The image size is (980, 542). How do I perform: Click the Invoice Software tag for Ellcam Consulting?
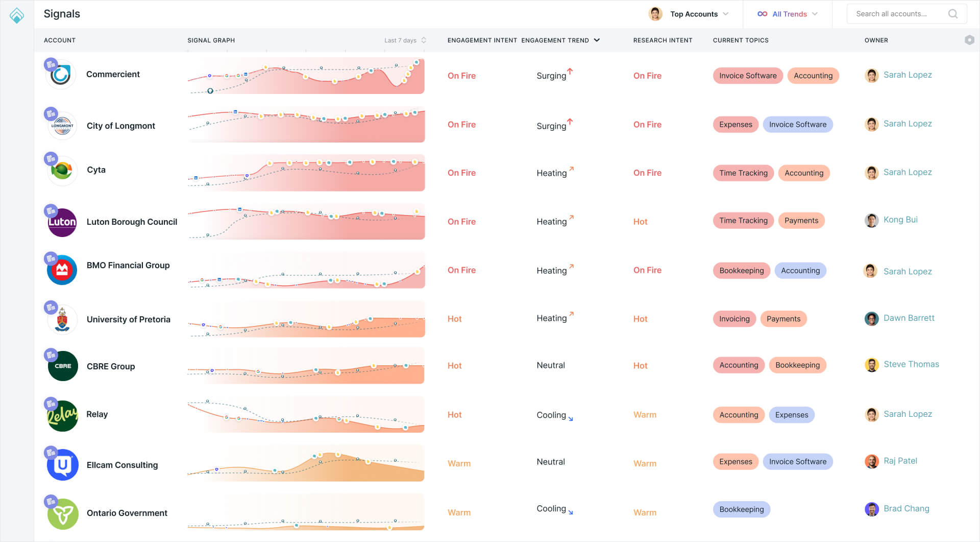[798, 462]
